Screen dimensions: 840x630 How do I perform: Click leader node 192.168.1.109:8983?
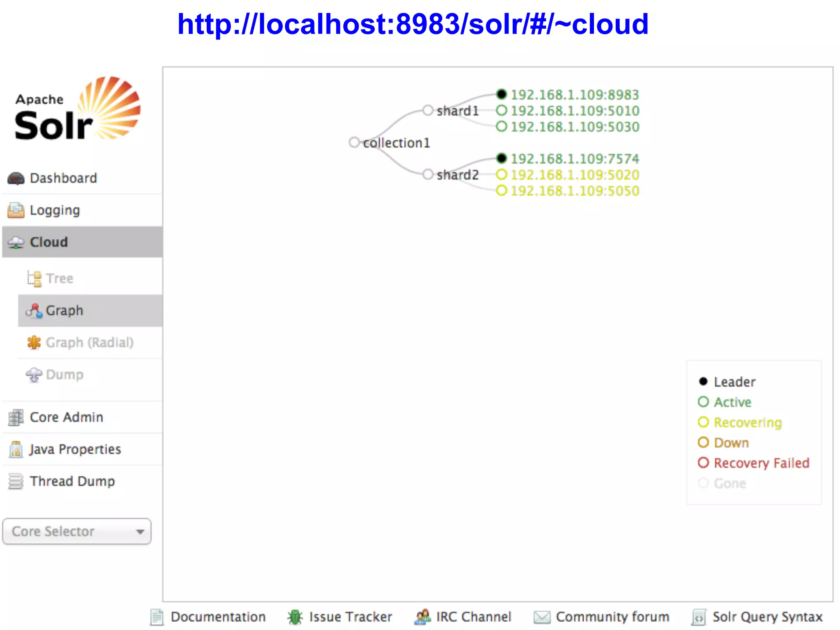click(x=574, y=95)
